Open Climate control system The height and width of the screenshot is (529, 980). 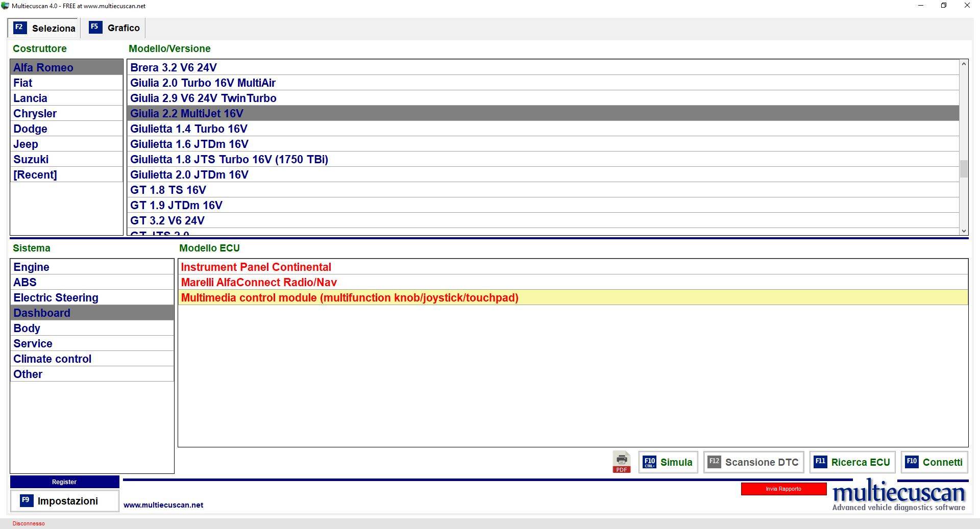92,359
